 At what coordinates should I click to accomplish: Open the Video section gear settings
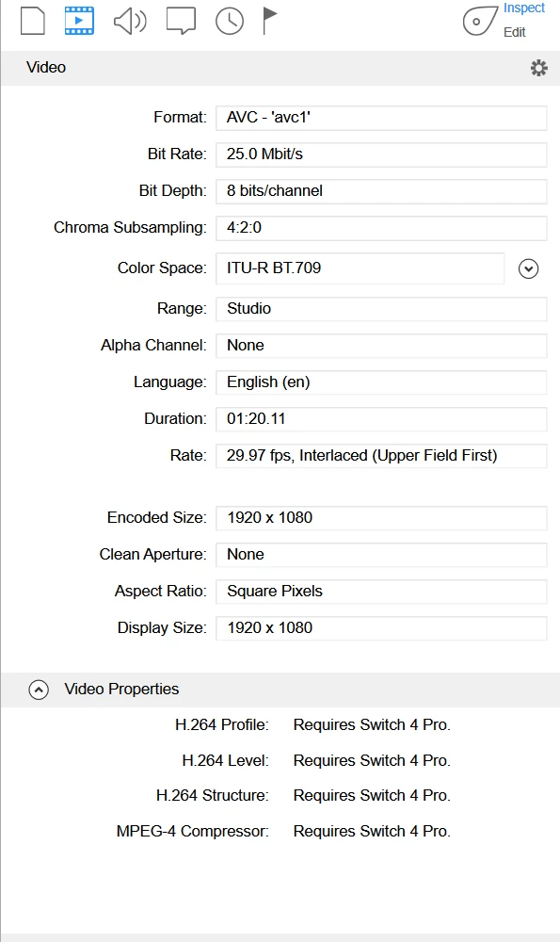click(x=539, y=68)
